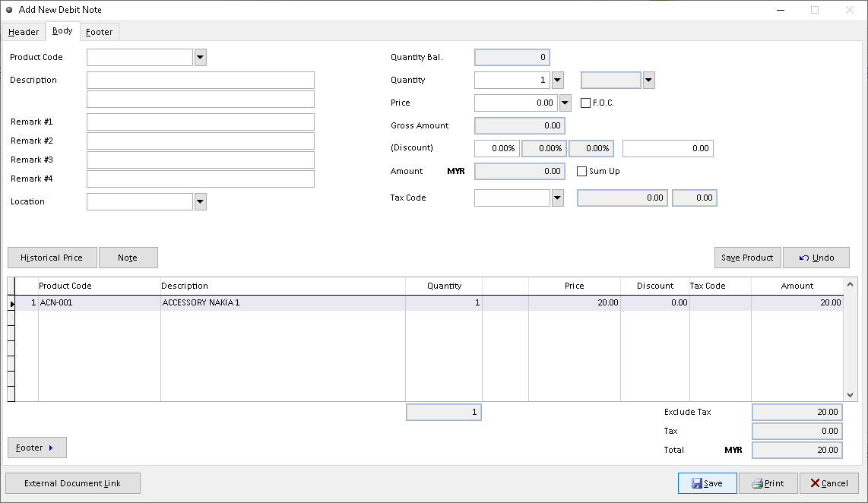Tick the F.O.C. checkbox

point(585,103)
